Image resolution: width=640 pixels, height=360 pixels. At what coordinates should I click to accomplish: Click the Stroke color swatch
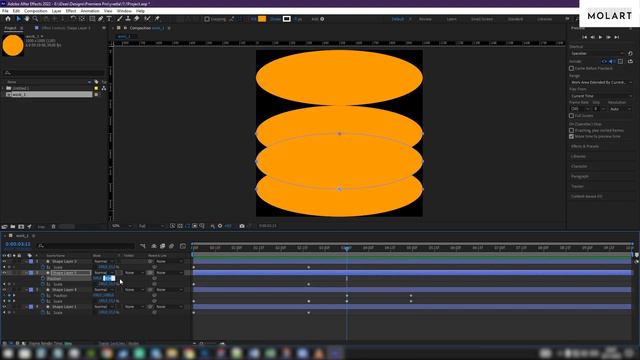pyautogui.click(x=287, y=19)
